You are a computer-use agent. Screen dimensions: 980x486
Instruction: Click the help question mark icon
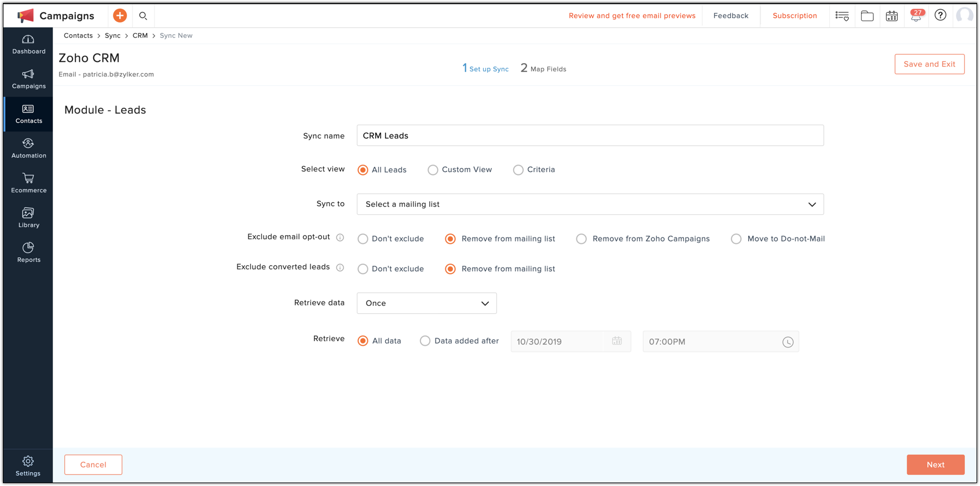click(x=941, y=15)
